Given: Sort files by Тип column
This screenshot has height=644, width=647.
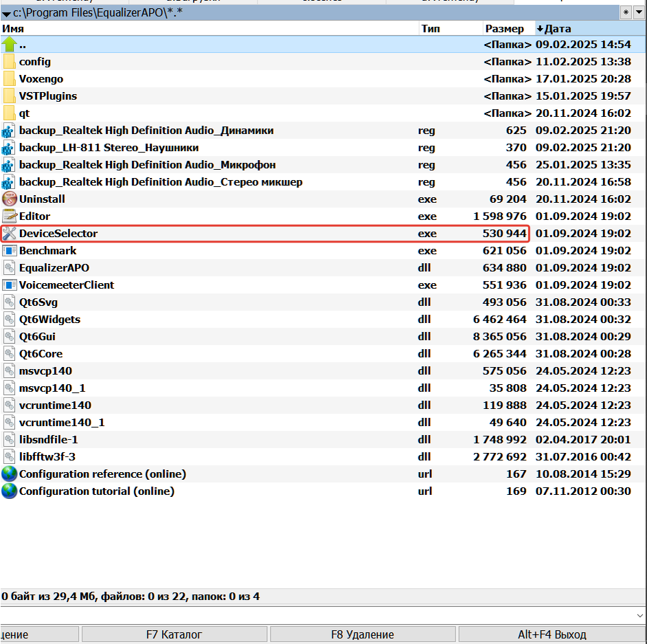Looking at the screenshot, I should click(x=451, y=28).
